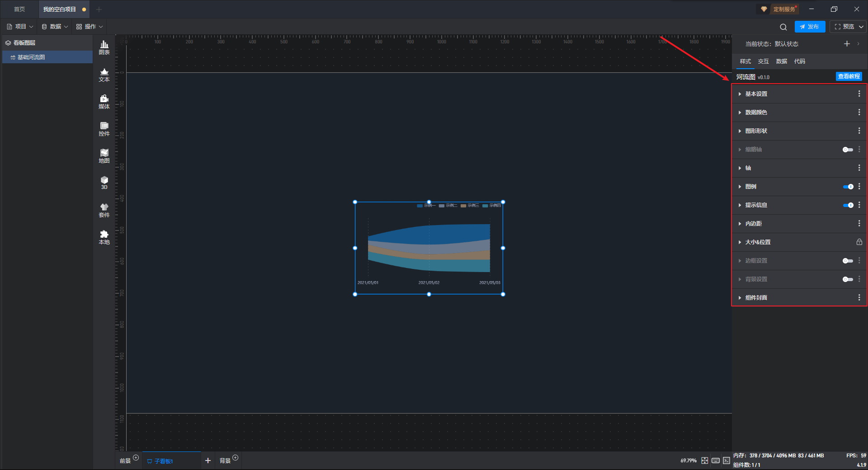Click the 查看教程 tutorial button
The height and width of the screenshot is (470, 868).
(849, 76)
